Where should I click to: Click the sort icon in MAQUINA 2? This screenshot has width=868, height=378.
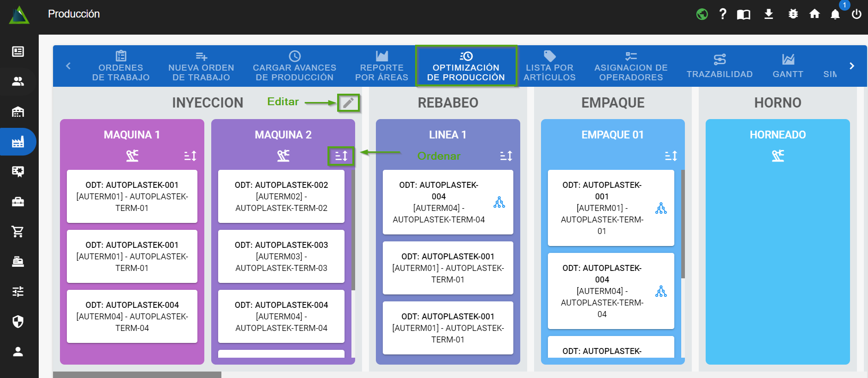(x=341, y=156)
